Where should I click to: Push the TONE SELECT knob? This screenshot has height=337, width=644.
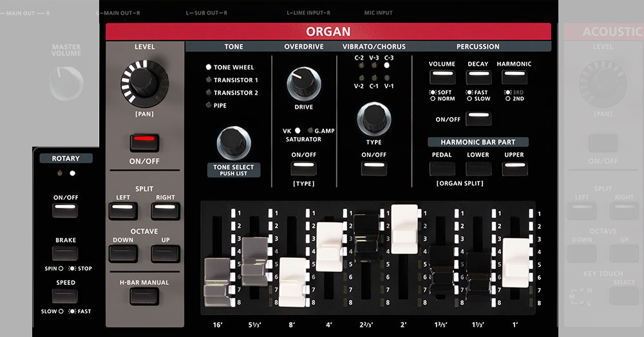[233, 143]
